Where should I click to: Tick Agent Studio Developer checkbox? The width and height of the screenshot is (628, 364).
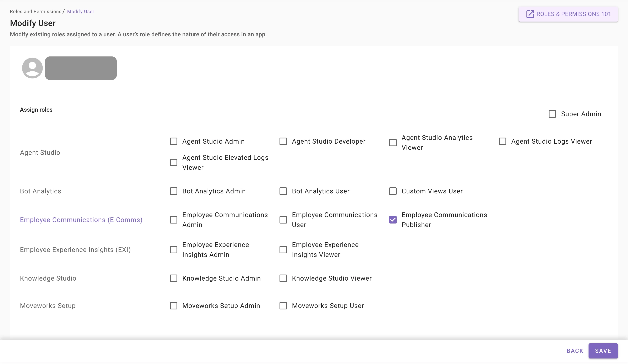[x=283, y=141]
